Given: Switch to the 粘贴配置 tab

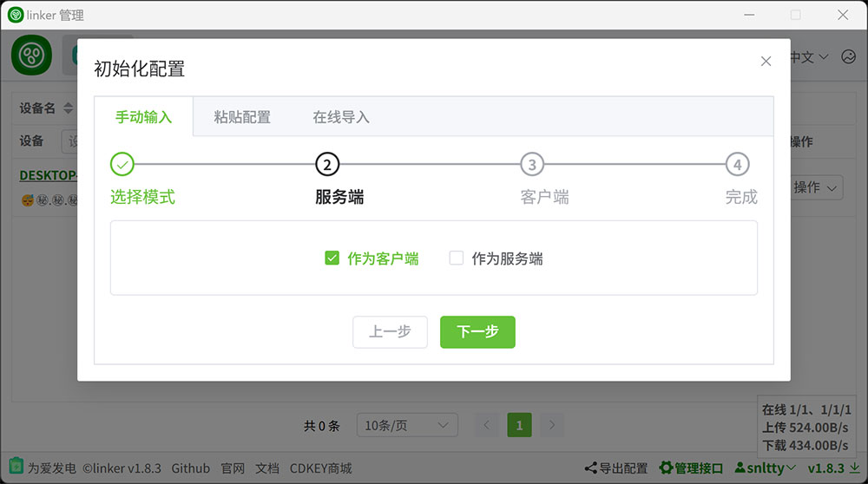Looking at the screenshot, I should 242,117.
